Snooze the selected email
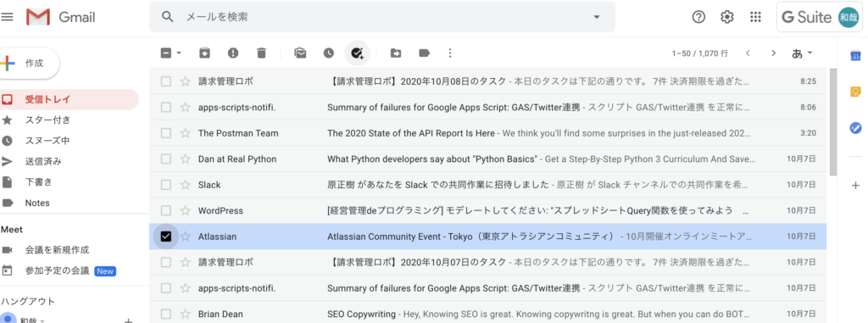The height and width of the screenshot is (323, 868). [x=329, y=53]
